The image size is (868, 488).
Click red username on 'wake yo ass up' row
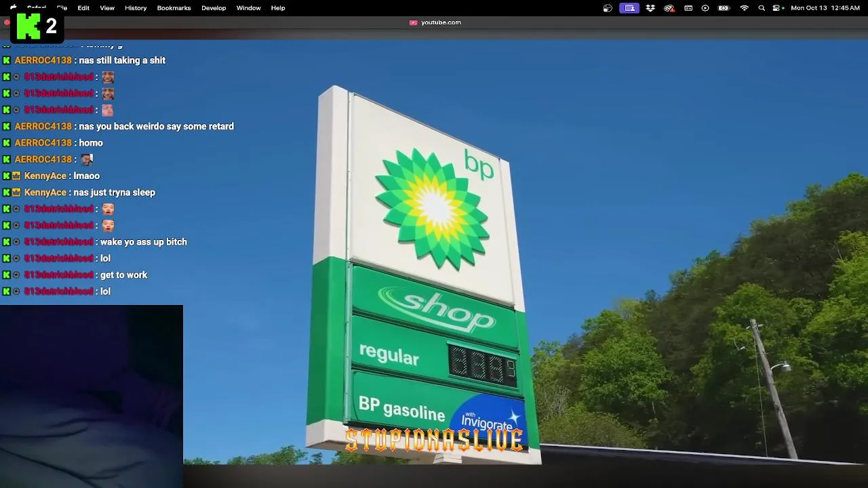click(58, 242)
